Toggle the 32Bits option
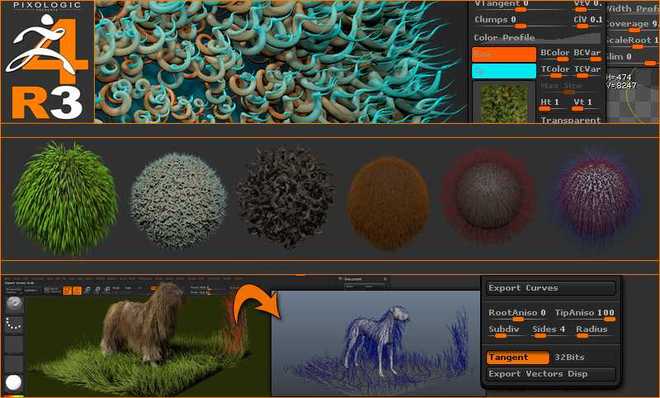This screenshot has width=660, height=398. pyautogui.click(x=569, y=357)
